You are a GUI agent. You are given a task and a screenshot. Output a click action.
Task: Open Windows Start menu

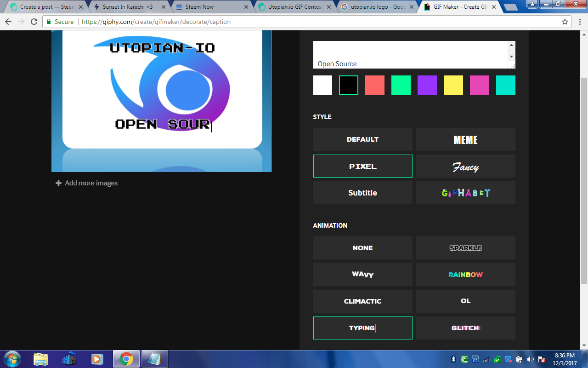[x=12, y=359]
